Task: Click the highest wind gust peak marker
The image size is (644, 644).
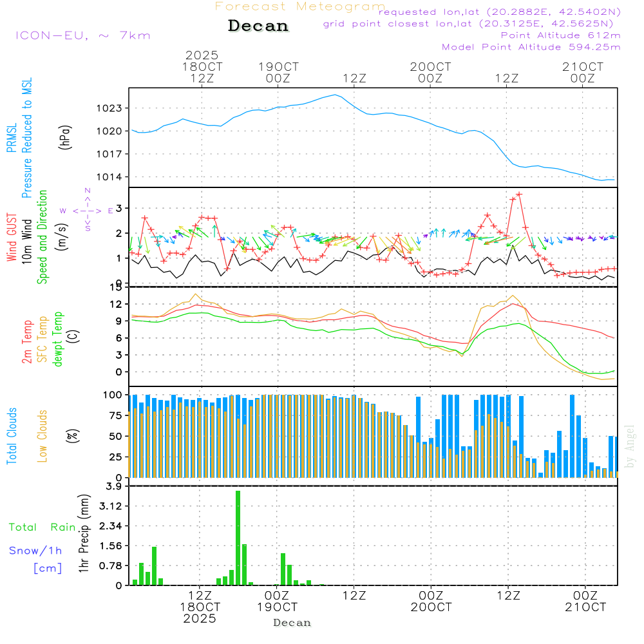Action: [x=519, y=194]
